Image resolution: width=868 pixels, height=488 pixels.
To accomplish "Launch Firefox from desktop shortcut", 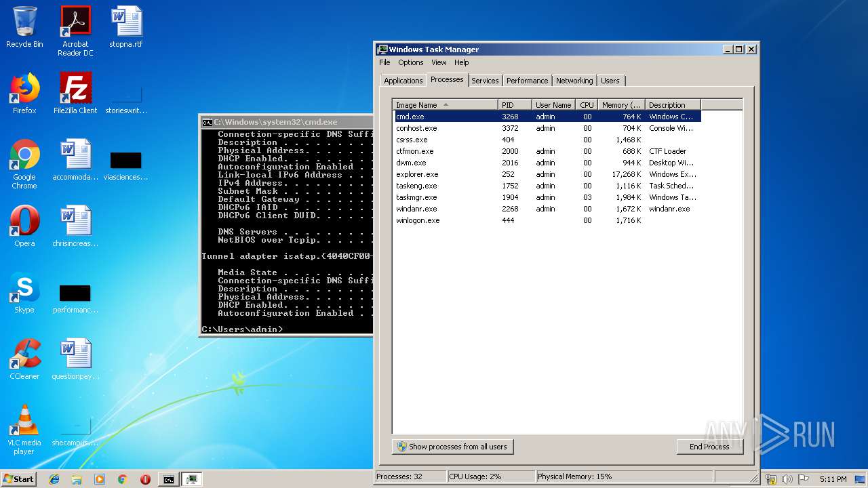I will tap(24, 94).
